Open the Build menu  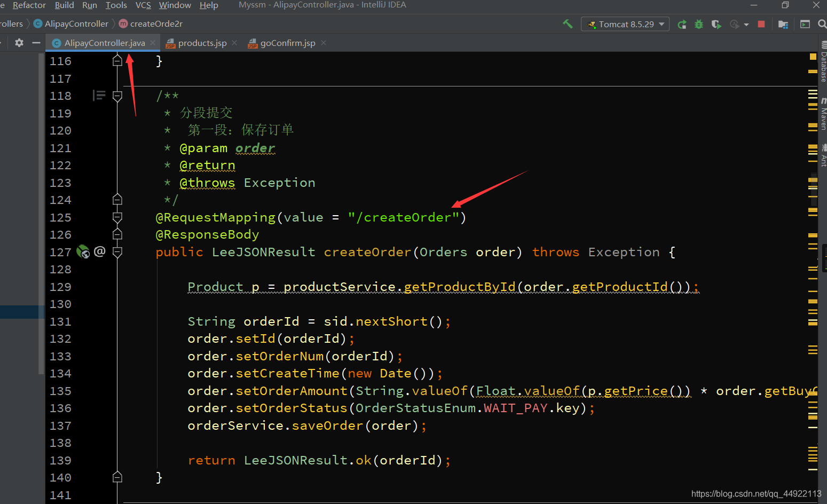(x=65, y=5)
